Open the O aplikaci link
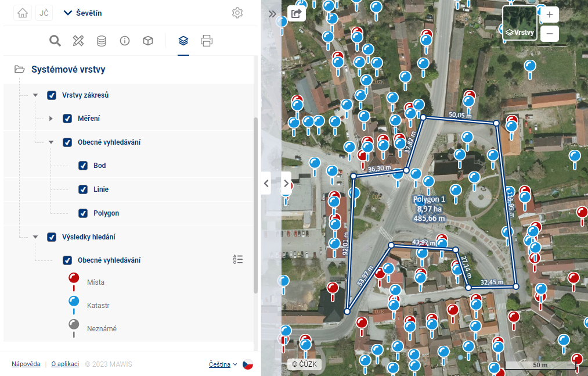This screenshot has height=376, width=588. point(65,364)
